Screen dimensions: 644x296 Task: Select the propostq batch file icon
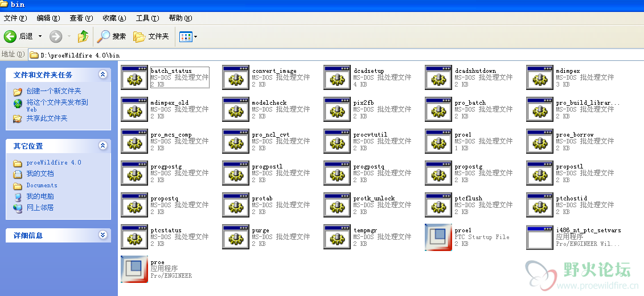pyautogui.click(x=134, y=205)
